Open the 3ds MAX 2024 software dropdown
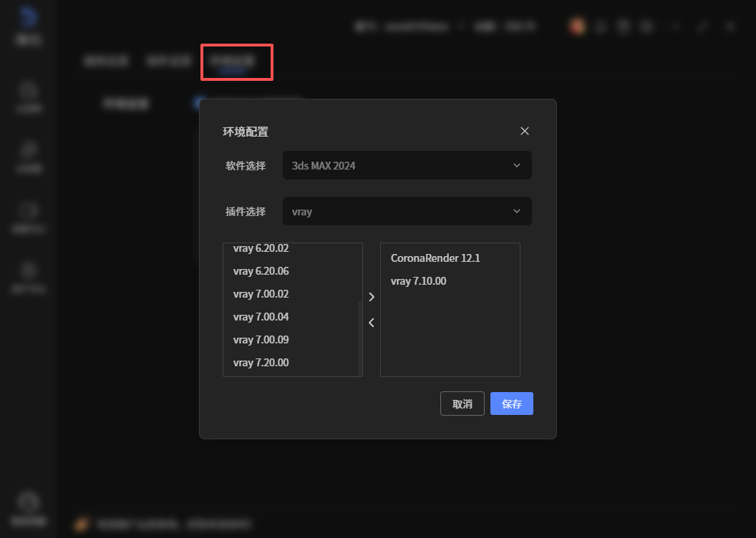Image resolution: width=756 pixels, height=538 pixels. point(407,165)
